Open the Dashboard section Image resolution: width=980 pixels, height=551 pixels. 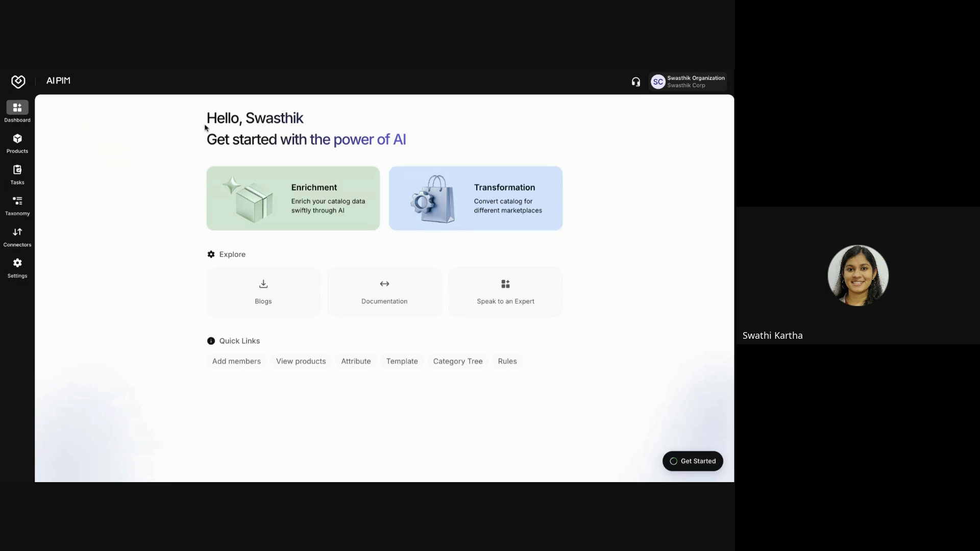[x=17, y=111]
